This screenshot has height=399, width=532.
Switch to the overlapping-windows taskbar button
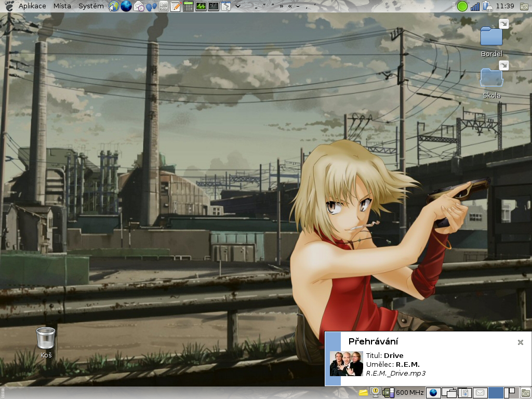tap(449, 393)
